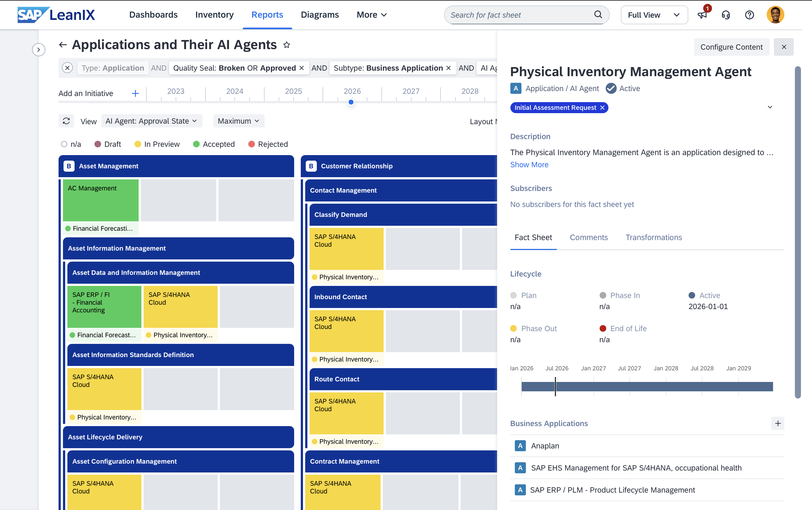
Task: Collapse Contact Management group
Action: pyautogui.click(x=401, y=190)
